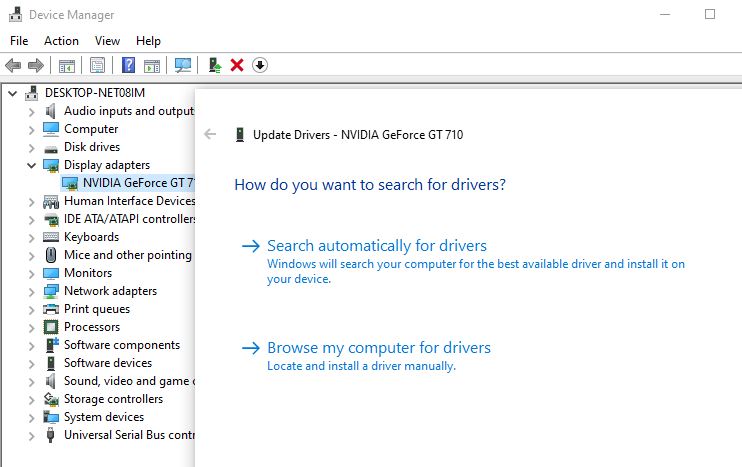
Task: Click the Update device driver toolbar icon
Action: 214,66
